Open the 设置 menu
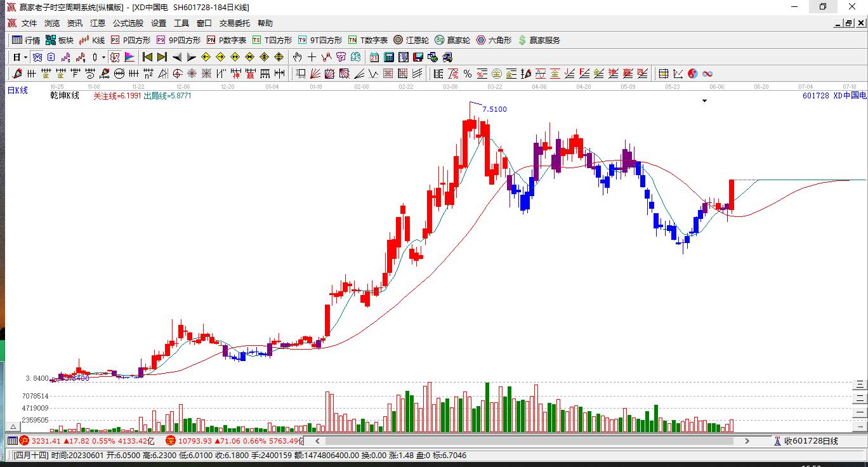Image resolution: width=868 pixels, height=467 pixels. pyautogui.click(x=159, y=23)
